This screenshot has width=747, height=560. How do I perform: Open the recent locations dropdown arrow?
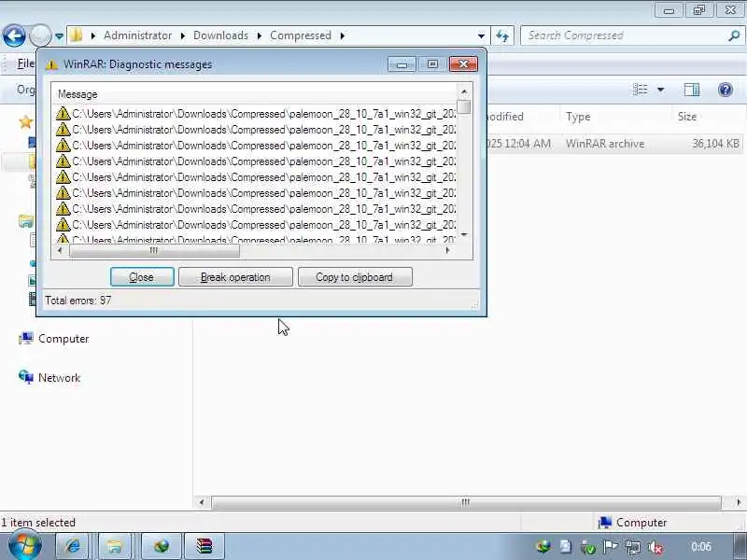[59, 36]
